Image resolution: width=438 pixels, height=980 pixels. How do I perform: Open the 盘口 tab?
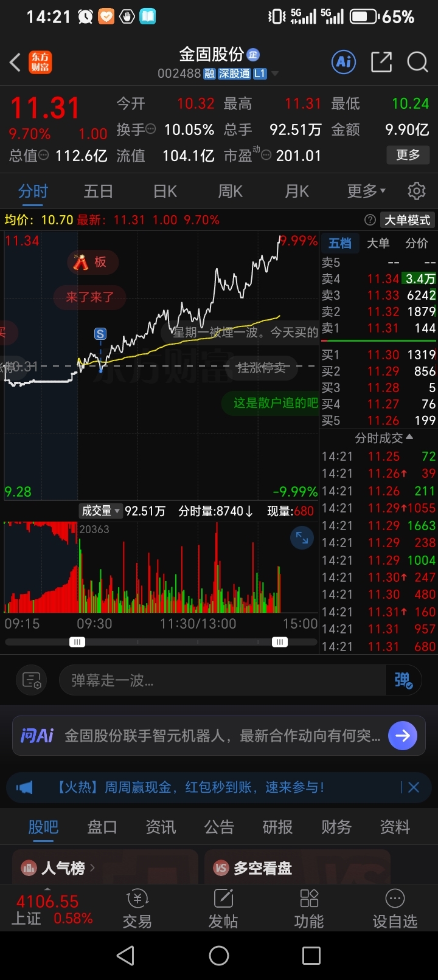[102, 827]
